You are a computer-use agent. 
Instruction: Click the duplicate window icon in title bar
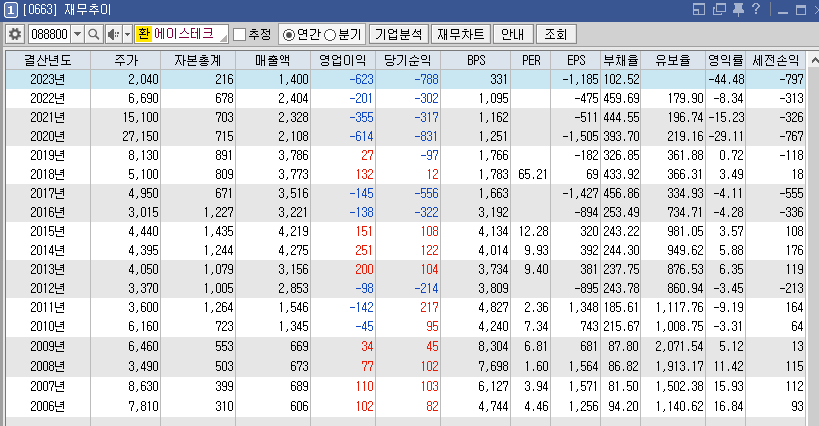(x=719, y=9)
